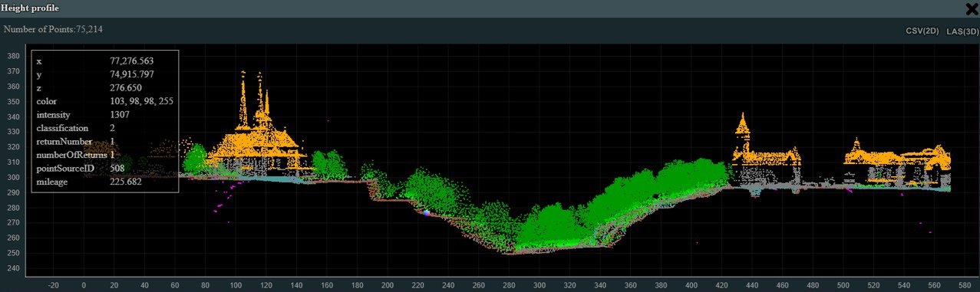
Task: Click the 'Height profile' title
Action: coord(30,8)
